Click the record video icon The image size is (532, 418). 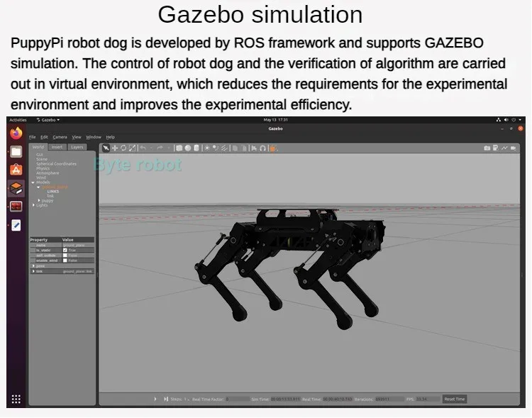513,148
